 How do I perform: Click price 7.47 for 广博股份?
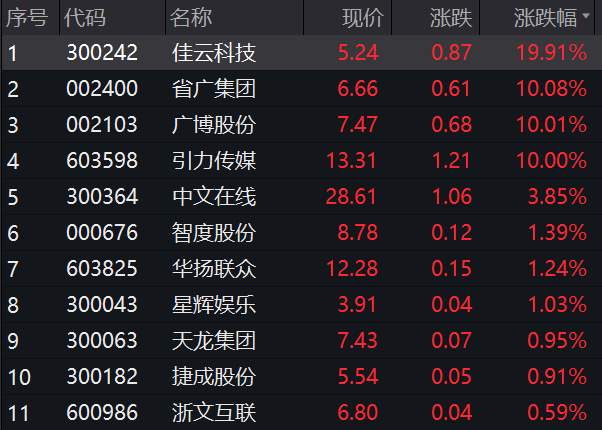[x=358, y=125]
